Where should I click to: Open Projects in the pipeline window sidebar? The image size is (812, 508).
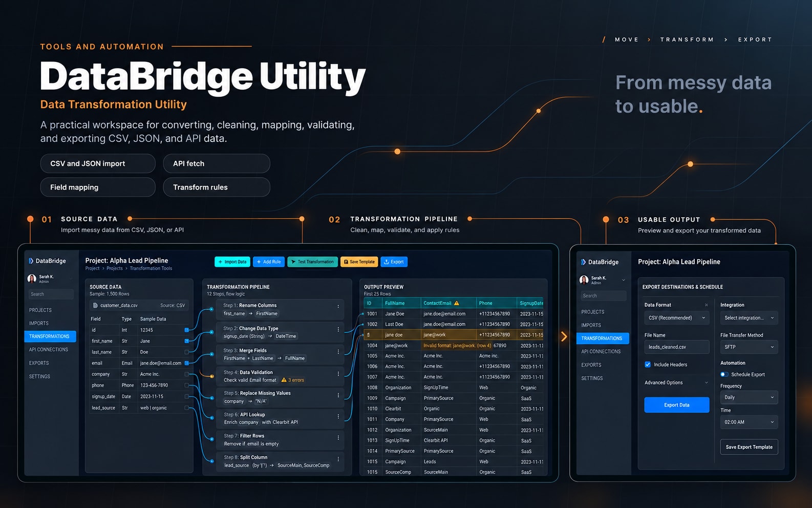40,310
